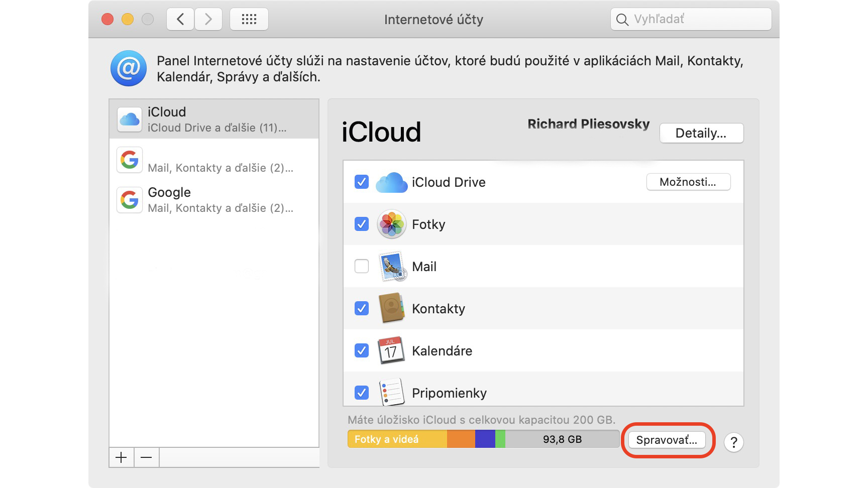868x488 pixels.
Task: Click the blue storage bar segment
Action: coord(485,439)
